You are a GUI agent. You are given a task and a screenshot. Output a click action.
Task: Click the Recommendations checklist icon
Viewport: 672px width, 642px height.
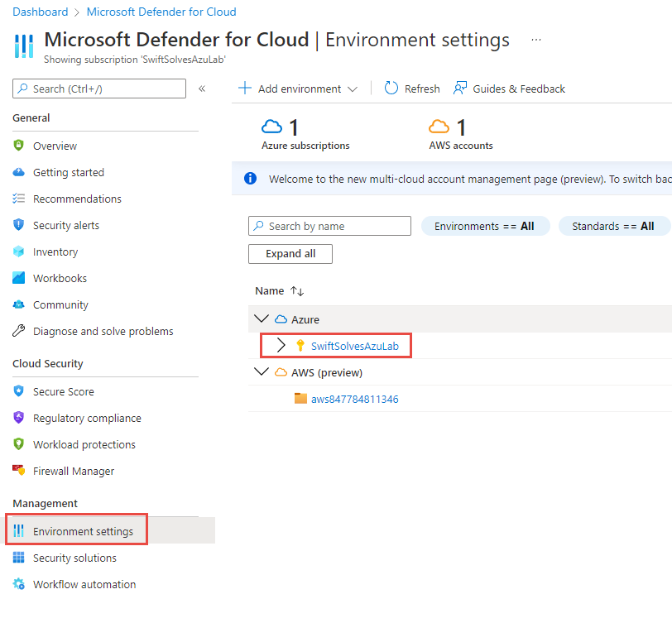pyautogui.click(x=18, y=199)
